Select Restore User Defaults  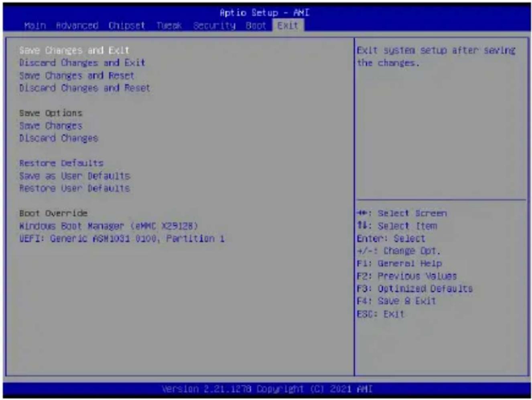(75, 188)
